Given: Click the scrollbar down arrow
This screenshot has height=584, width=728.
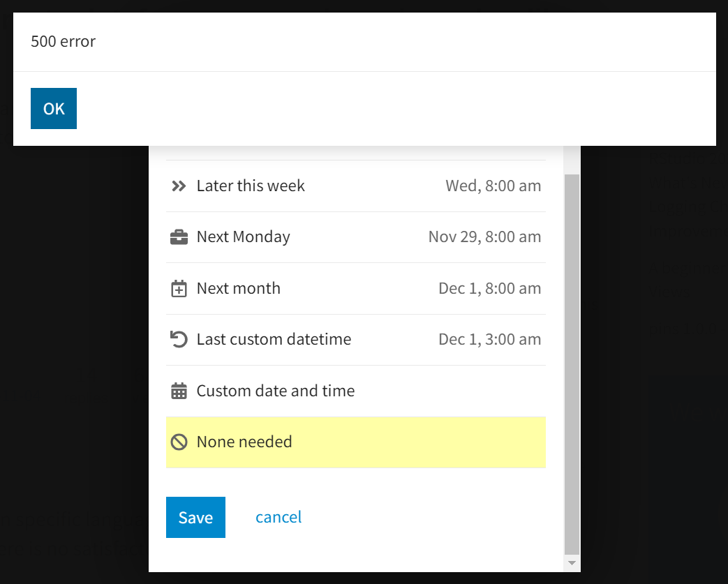Looking at the screenshot, I should click(572, 562).
